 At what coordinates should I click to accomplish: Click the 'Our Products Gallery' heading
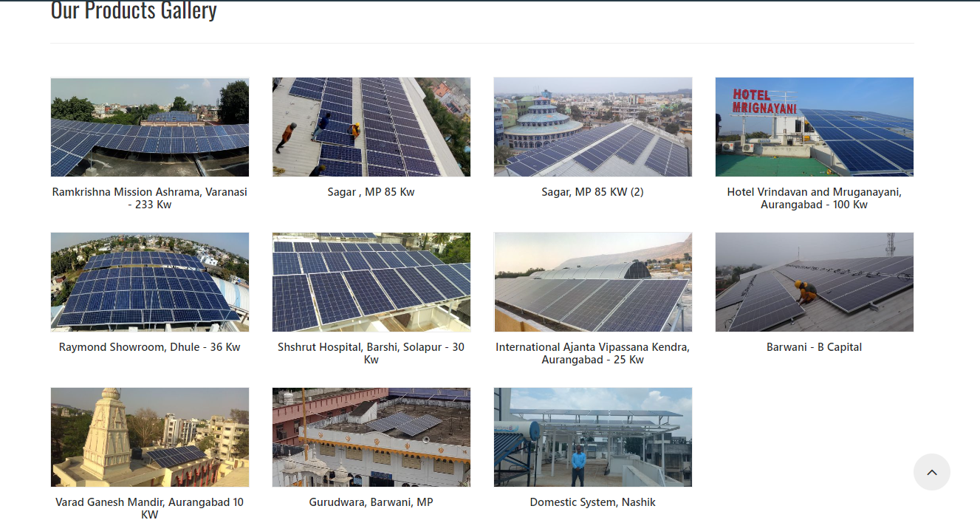134,10
